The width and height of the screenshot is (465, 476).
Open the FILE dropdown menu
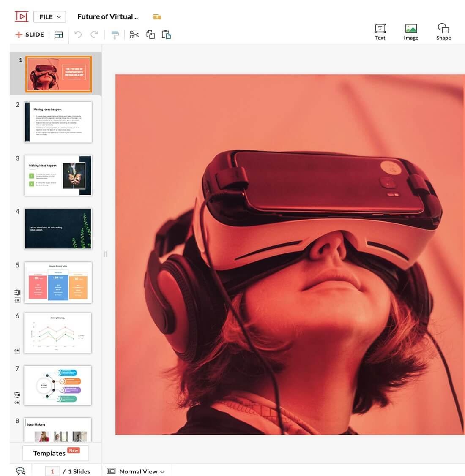50,17
